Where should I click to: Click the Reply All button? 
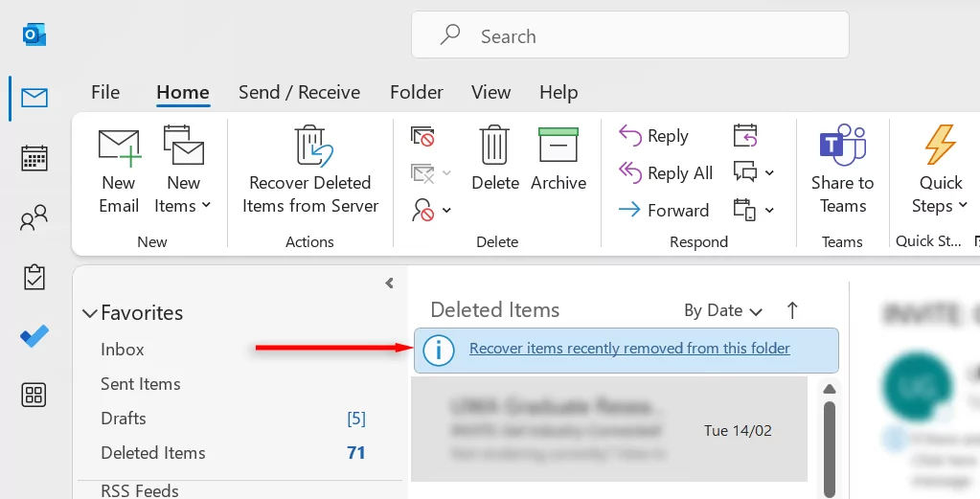[667, 173]
